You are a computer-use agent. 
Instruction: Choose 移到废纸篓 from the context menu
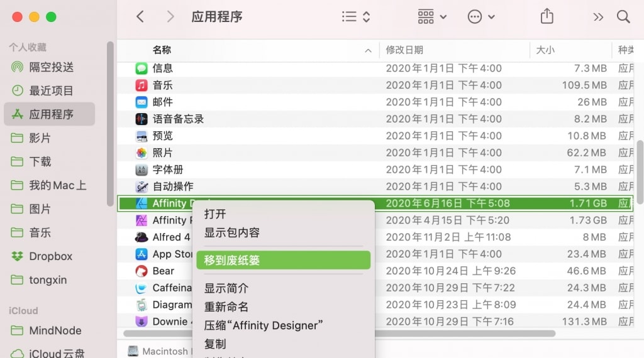[284, 260]
